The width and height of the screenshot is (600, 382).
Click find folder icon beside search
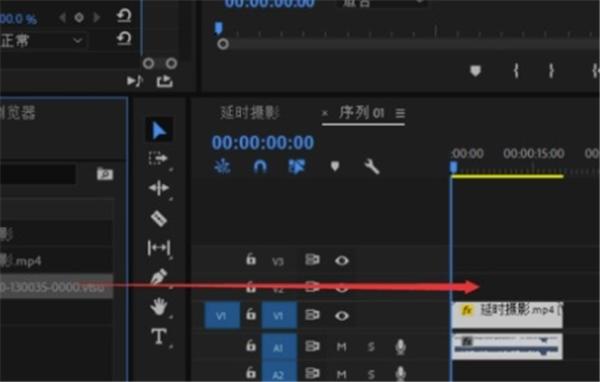[105, 174]
